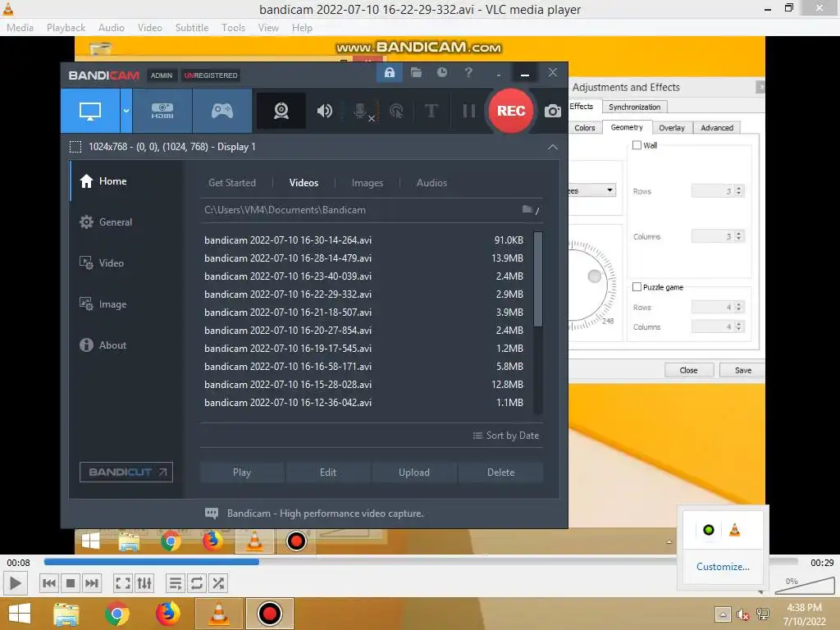Viewport: 840px width, 630px height.
Task: Open General settings in sidebar
Action: coord(106,221)
